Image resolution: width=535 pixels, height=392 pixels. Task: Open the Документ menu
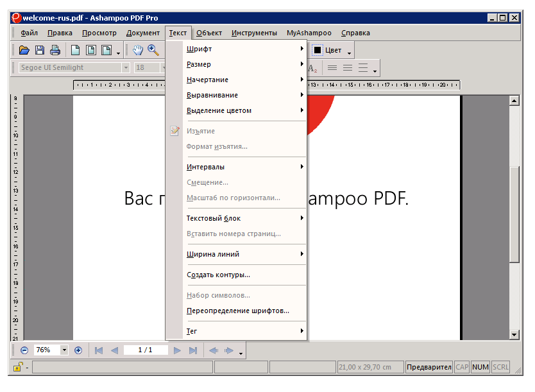click(x=142, y=33)
